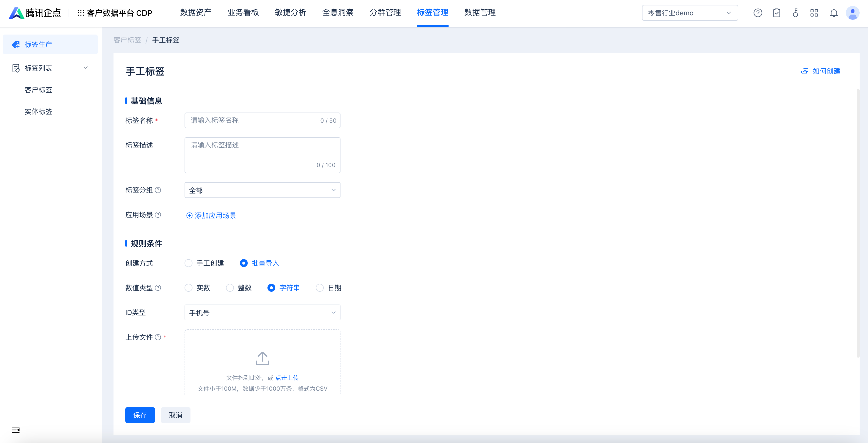
Task: Click the link icon beside 如何创建
Action: point(805,71)
